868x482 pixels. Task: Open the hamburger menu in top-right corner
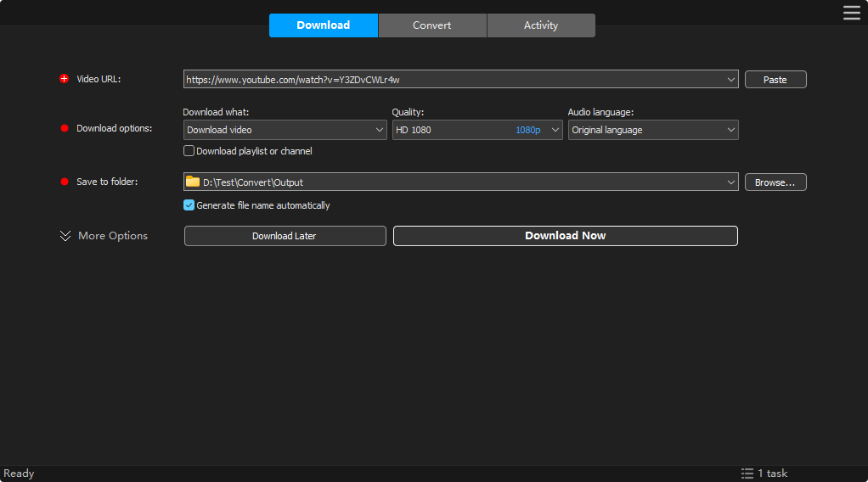[851, 12]
